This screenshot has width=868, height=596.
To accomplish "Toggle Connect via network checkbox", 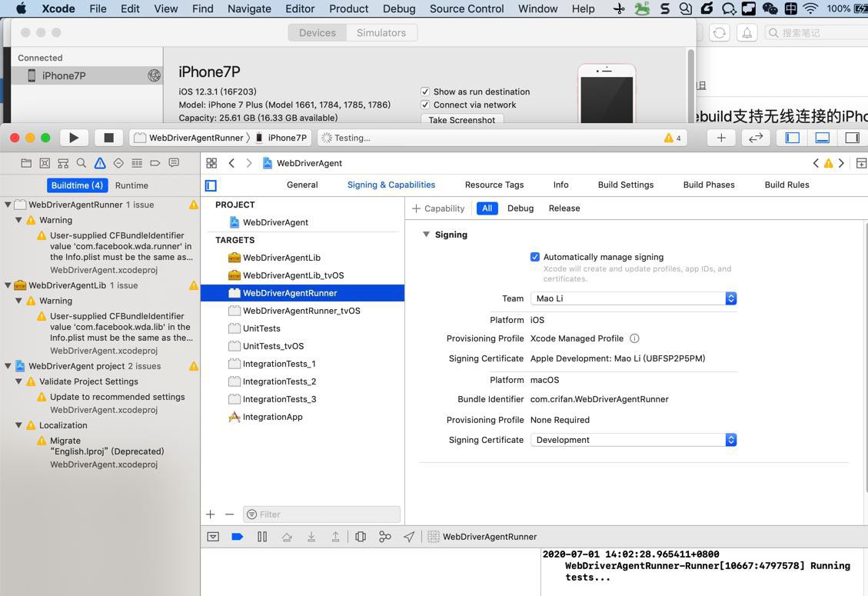I will point(425,105).
